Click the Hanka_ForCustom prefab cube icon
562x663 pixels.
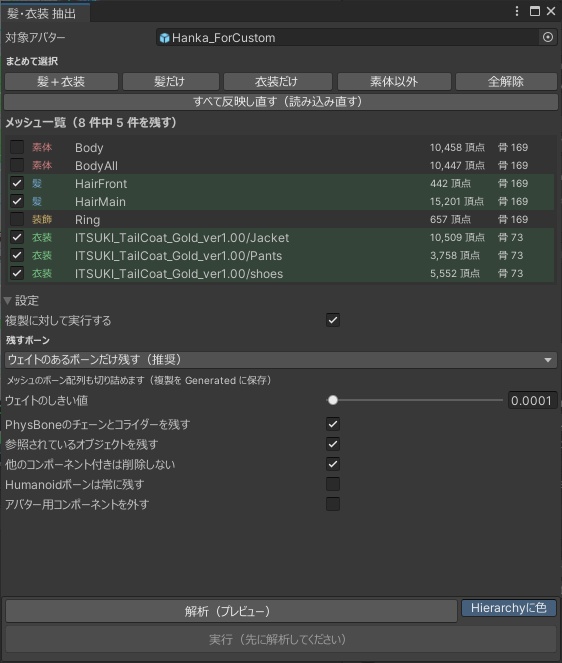pos(164,38)
